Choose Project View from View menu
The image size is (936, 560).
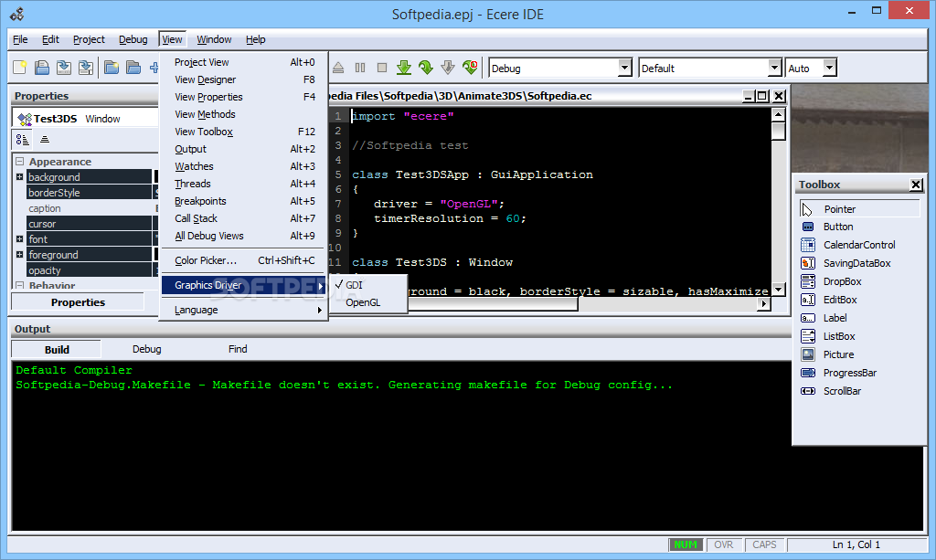(x=244, y=62)
